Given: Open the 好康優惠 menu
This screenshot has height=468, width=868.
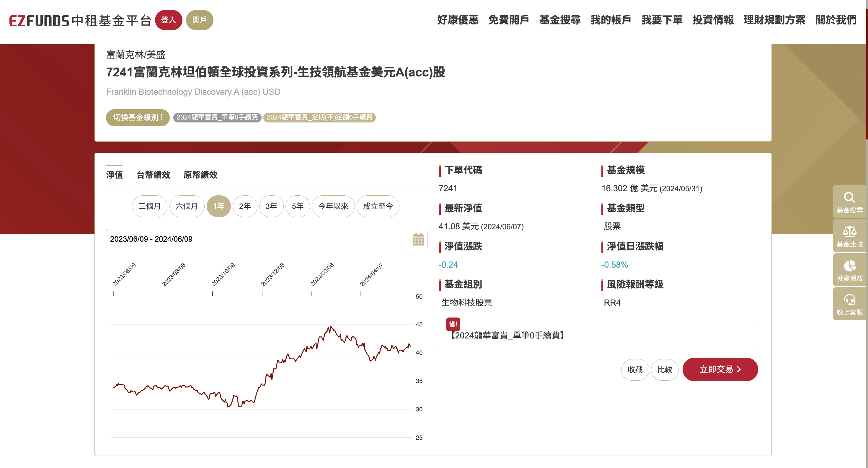Looking at the screenshot, I should click(x=458, y=20).
